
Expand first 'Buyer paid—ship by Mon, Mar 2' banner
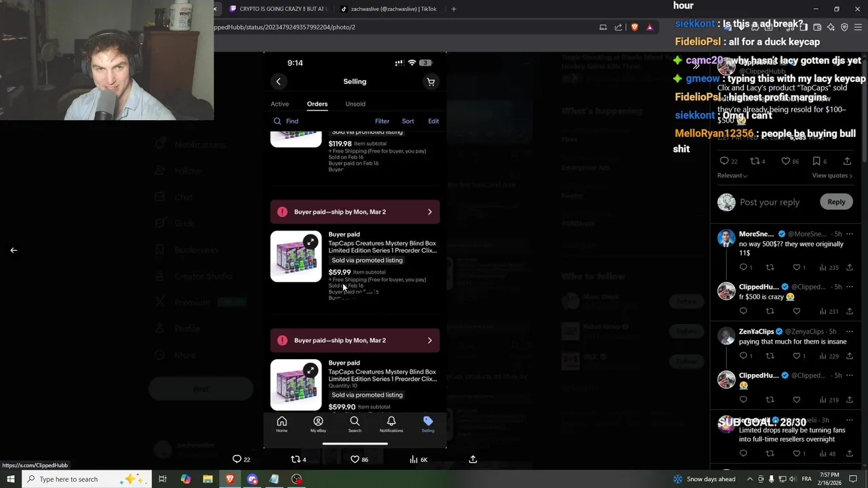click(x=355, y=211)
